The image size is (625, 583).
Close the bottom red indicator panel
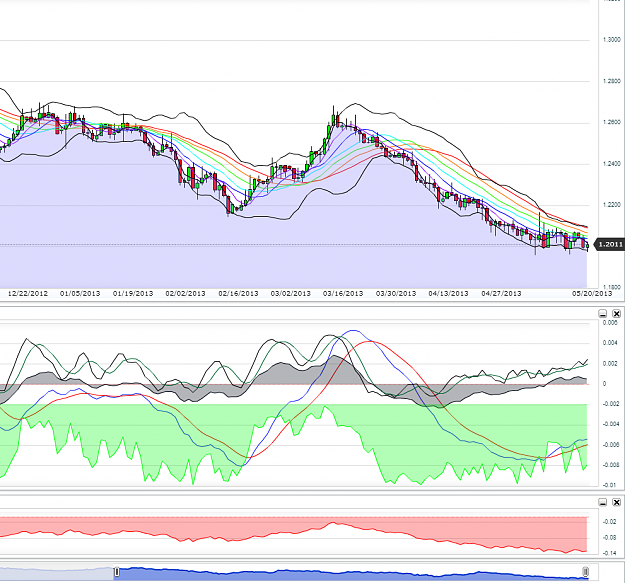pos(616,502)
